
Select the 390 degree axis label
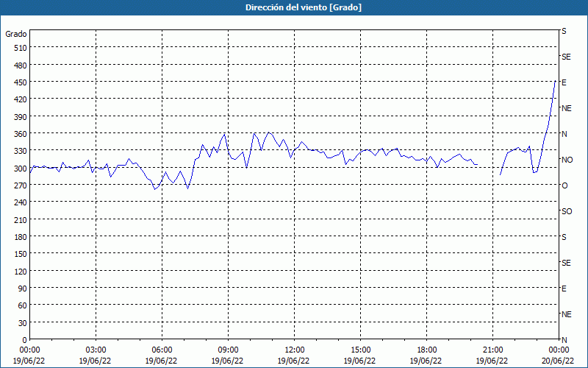pyautogui.click(x=21, y=117)
